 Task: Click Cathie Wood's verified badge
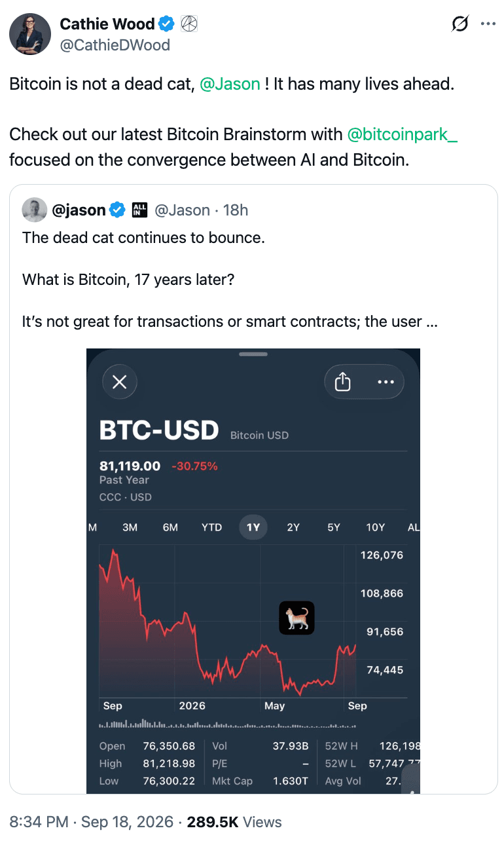pos(168,24)
